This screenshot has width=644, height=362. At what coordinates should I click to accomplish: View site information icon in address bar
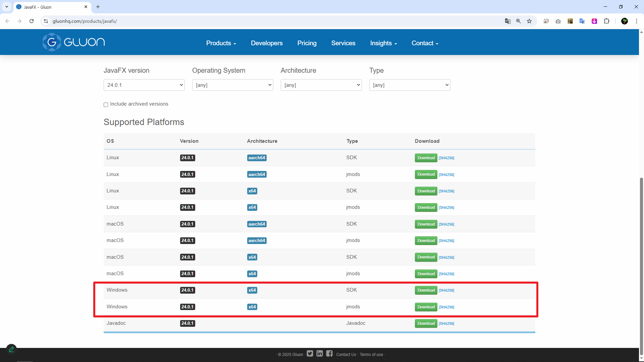pyautogui.click(x=46, y=21)
